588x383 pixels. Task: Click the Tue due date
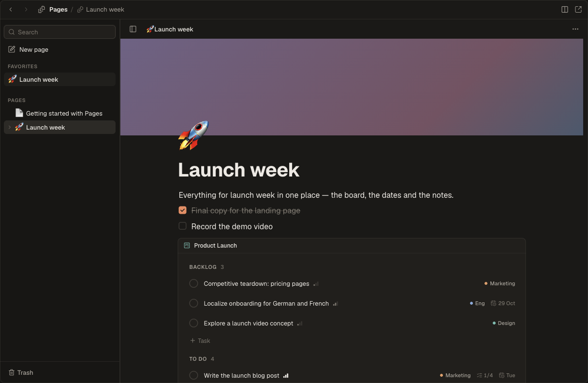(507, 375)
